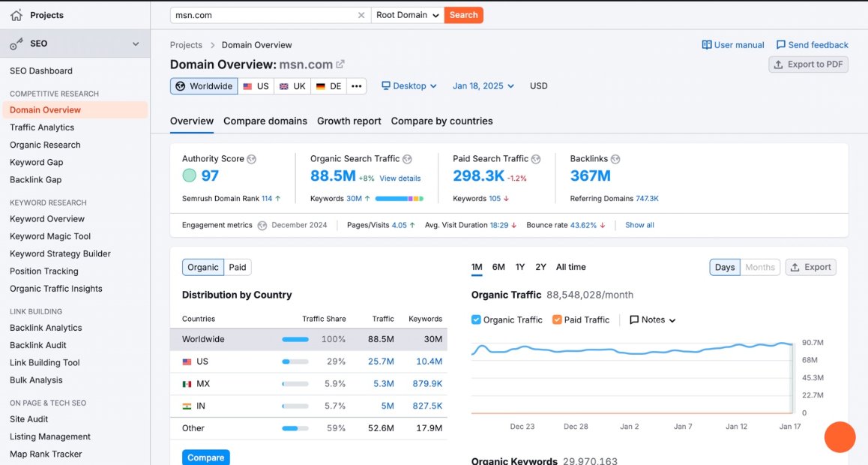Select the UK database
The height and width of the screenshot is (465, 868).
(292, 85)
